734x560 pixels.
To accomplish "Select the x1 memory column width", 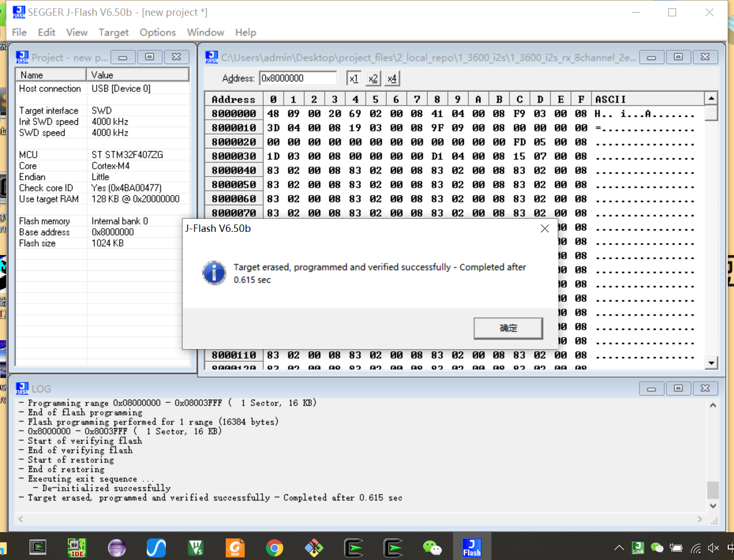I will (354, 78).
